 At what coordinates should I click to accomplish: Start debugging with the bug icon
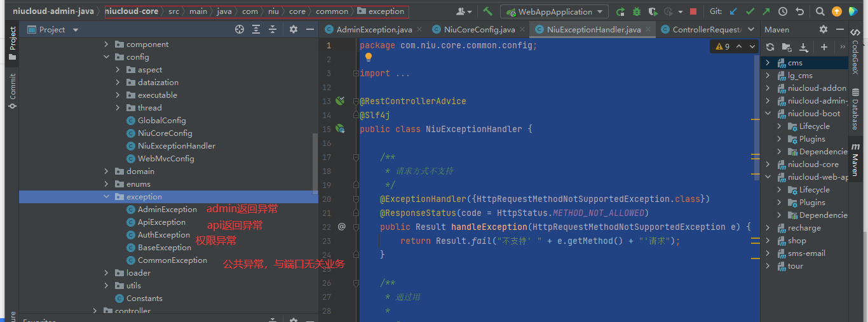coord(637,11)
